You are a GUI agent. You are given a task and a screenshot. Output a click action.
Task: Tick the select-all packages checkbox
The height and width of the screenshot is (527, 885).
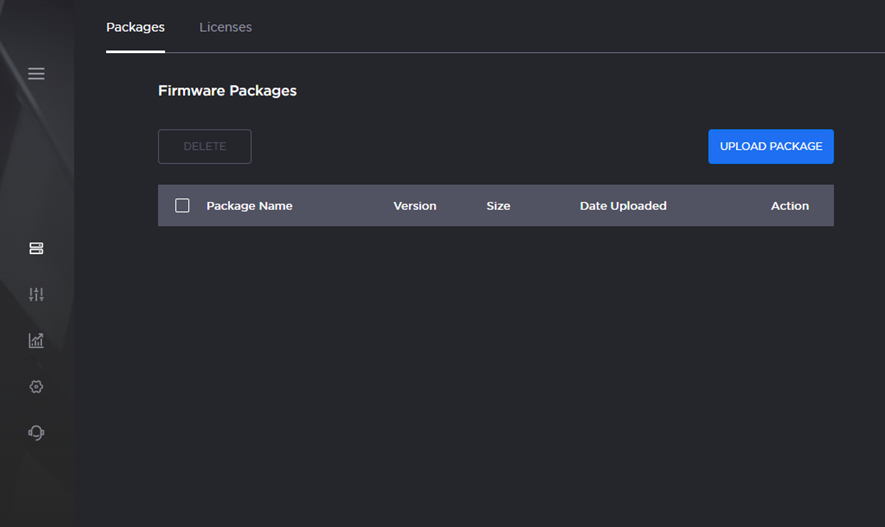coord(182,206)
